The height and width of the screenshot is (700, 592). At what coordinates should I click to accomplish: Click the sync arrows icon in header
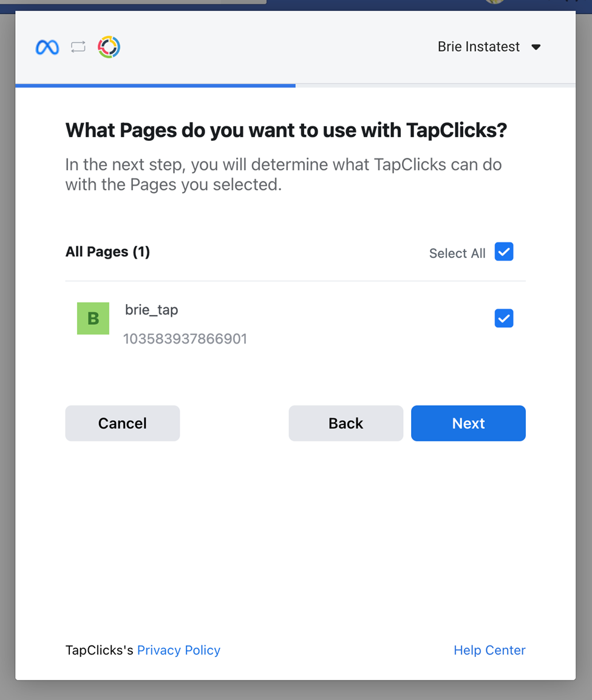pyautogui.click(x=78, y=47)
